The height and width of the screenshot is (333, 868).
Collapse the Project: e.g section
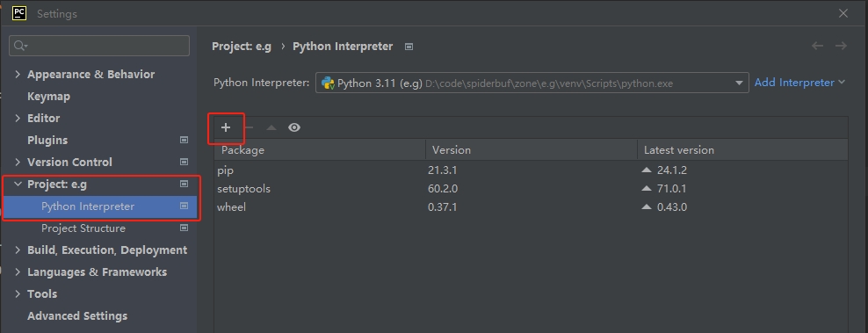(x=18, y=184)
